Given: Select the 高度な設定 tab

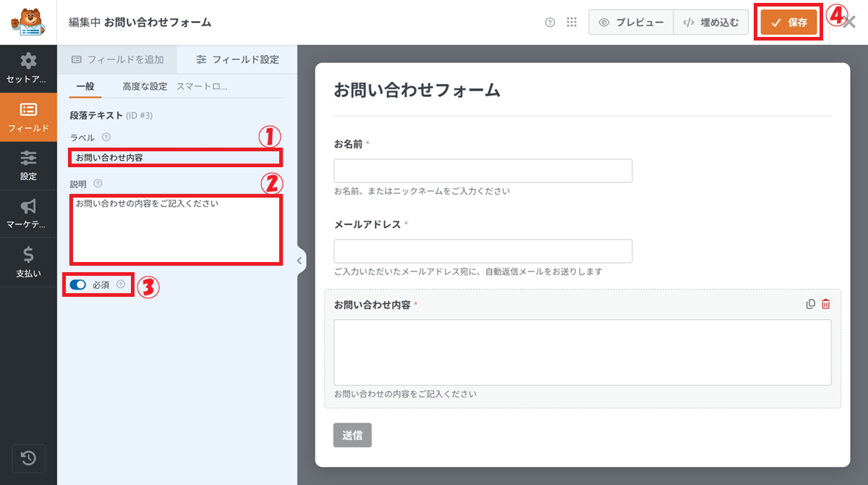Looking at the screenshot, I should 145,86.
